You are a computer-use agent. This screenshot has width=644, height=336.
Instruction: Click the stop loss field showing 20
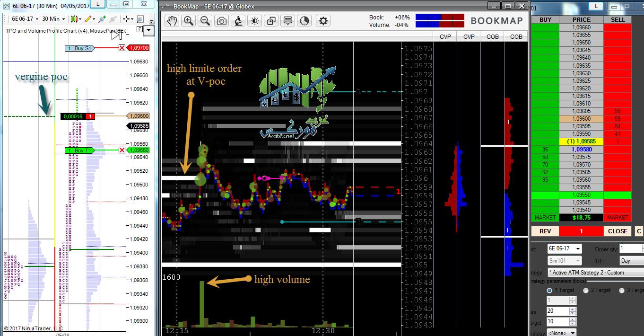pos(558,311)
